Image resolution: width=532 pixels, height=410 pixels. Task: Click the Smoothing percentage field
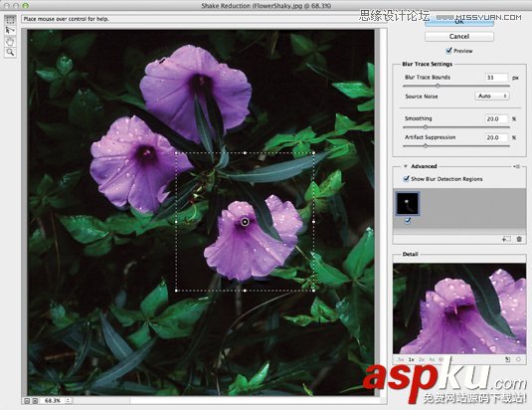(x=496, y=118)
